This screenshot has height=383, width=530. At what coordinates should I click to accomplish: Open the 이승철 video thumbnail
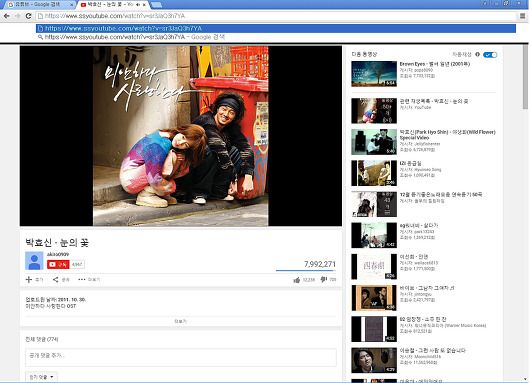(374, 360)
